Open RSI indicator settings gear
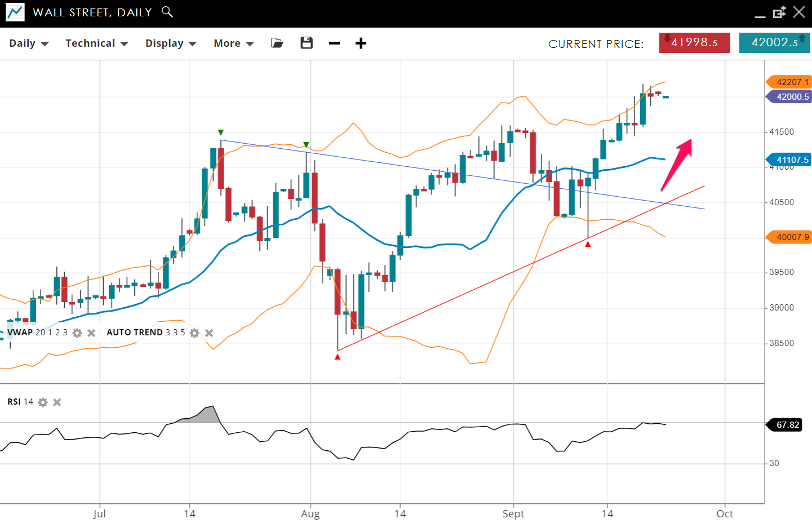The image size is (812, 523). tap(43, 402)
